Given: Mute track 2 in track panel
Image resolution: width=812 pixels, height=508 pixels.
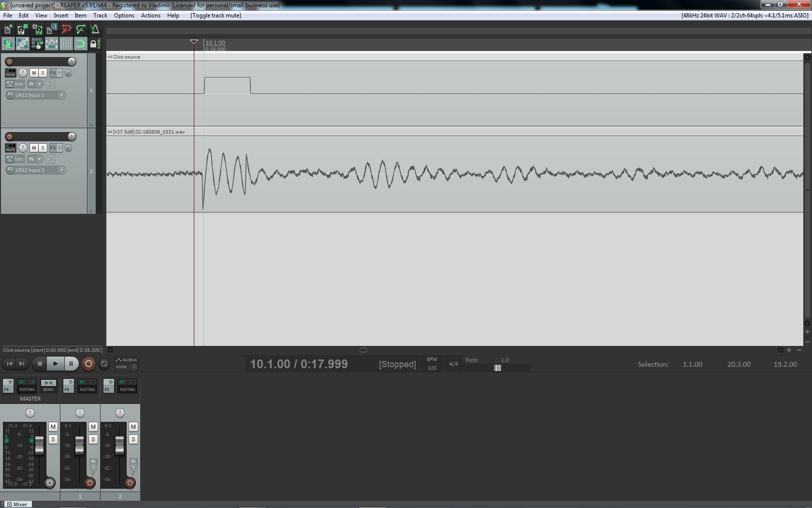Looking at the screenshot, I should (x=34, y=148).
